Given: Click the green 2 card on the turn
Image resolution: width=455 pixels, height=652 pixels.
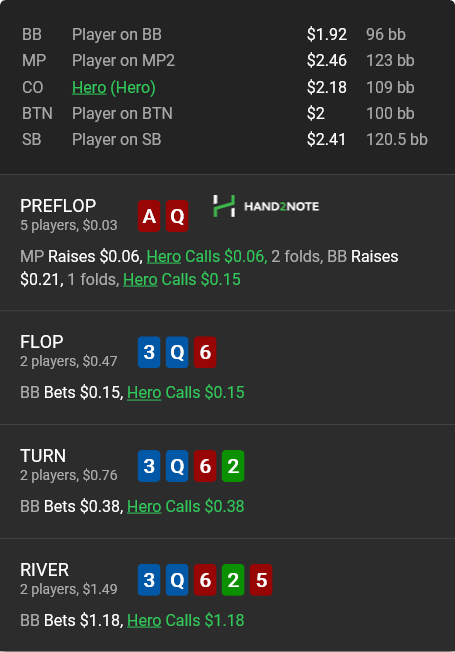Looking at the screenshot, I should click(x=233, y=466).
